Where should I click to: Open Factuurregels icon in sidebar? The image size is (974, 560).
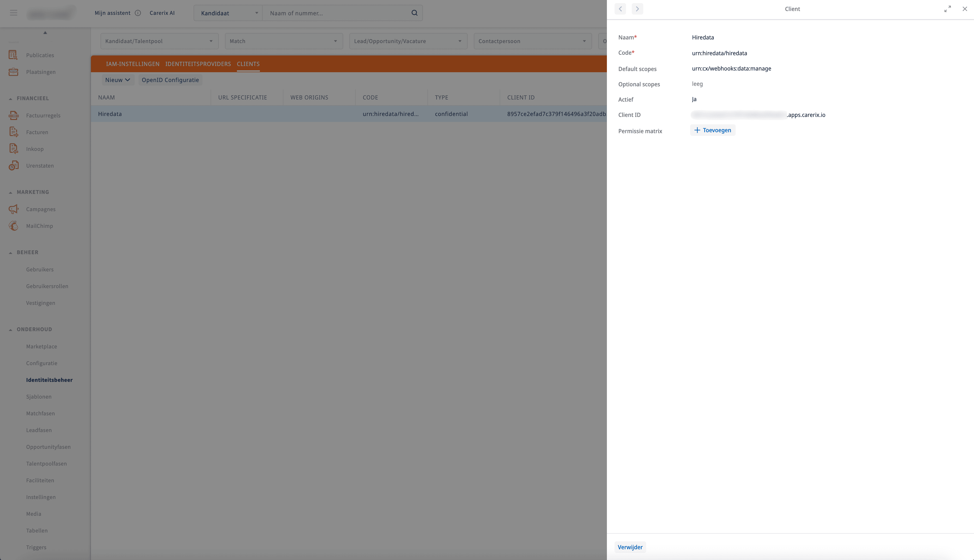tap(13, 115)
